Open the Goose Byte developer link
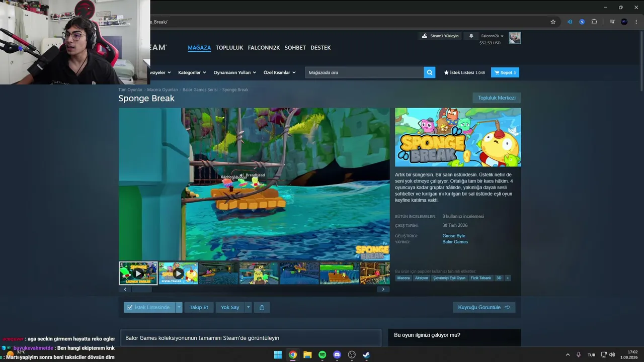Viewport: 644px width, 362px height. (454, 236)
